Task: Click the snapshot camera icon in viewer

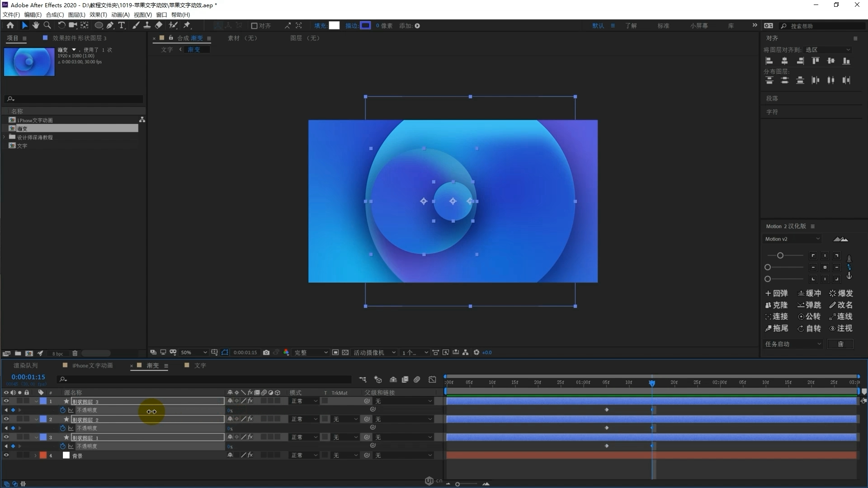Action: click(266, 352)
